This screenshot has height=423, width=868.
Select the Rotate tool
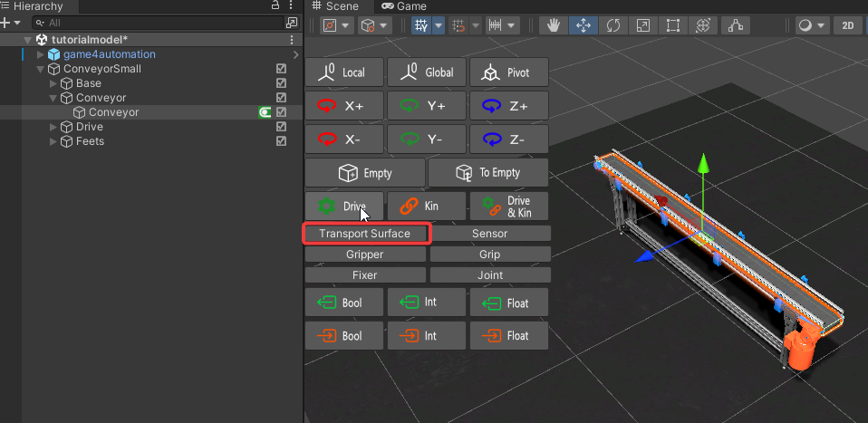point(612,26)
